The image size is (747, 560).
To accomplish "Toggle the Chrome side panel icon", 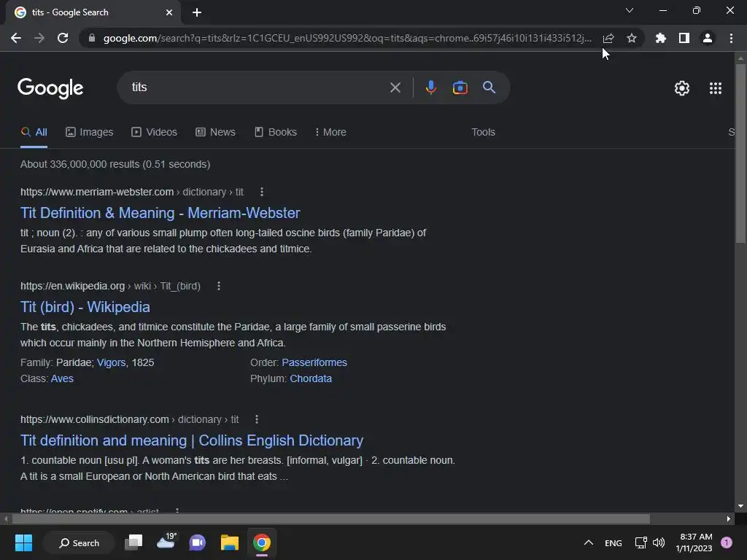I will coord(684,38).
